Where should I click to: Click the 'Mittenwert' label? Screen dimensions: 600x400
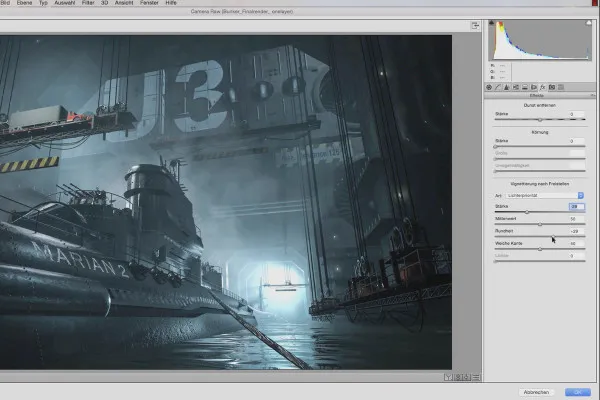505,219
